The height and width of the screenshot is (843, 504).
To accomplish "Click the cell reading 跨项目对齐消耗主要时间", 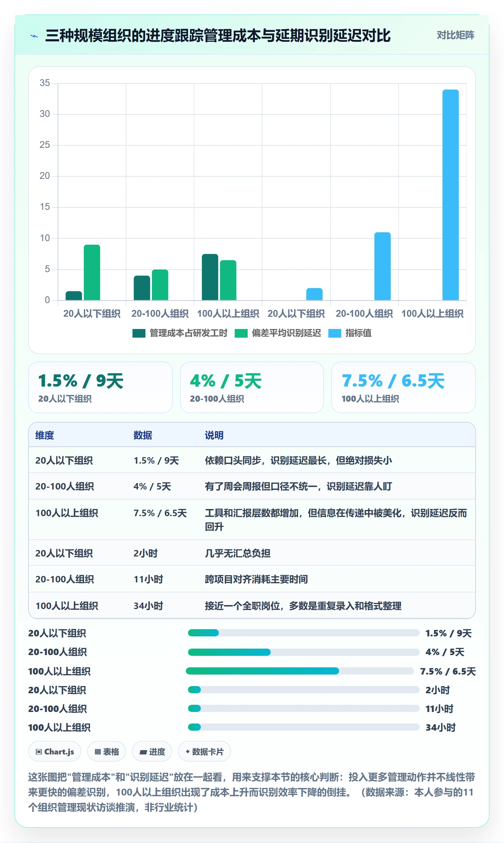I will tap(256, 579).
